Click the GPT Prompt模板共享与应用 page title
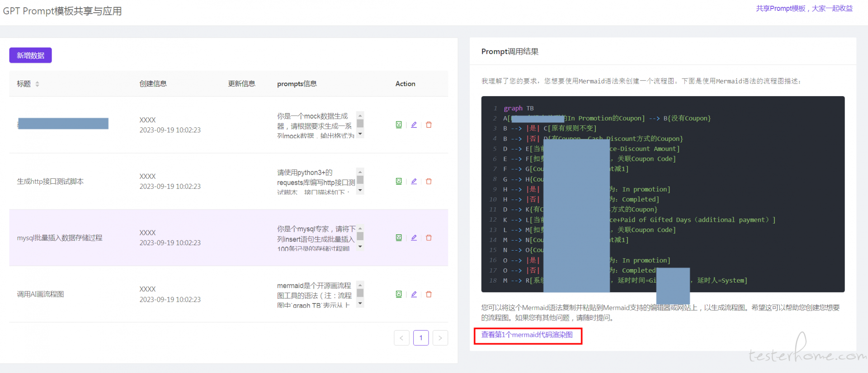 [x=62, y=11]
